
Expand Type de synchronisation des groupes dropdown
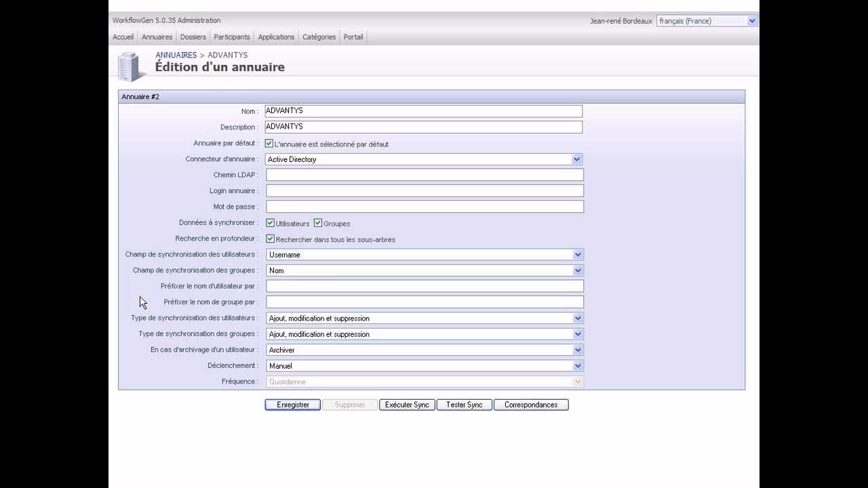click(x=425, y=334)
